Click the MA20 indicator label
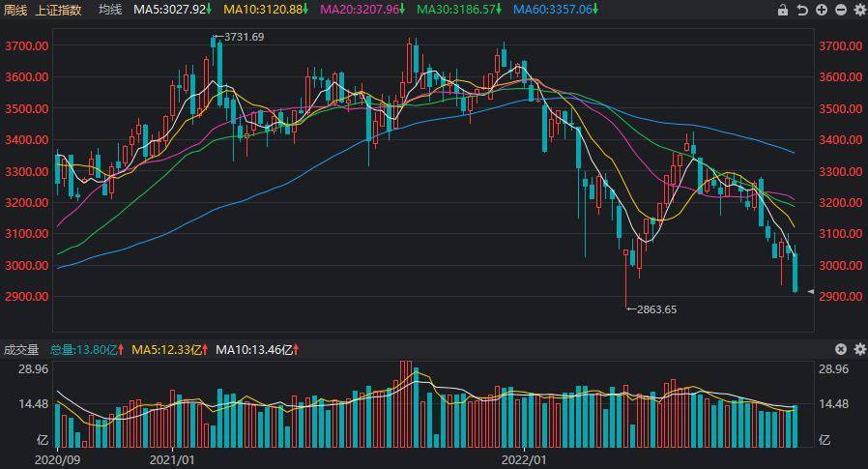868x469 pixels. pyautogui.click(x=362, y=10)
